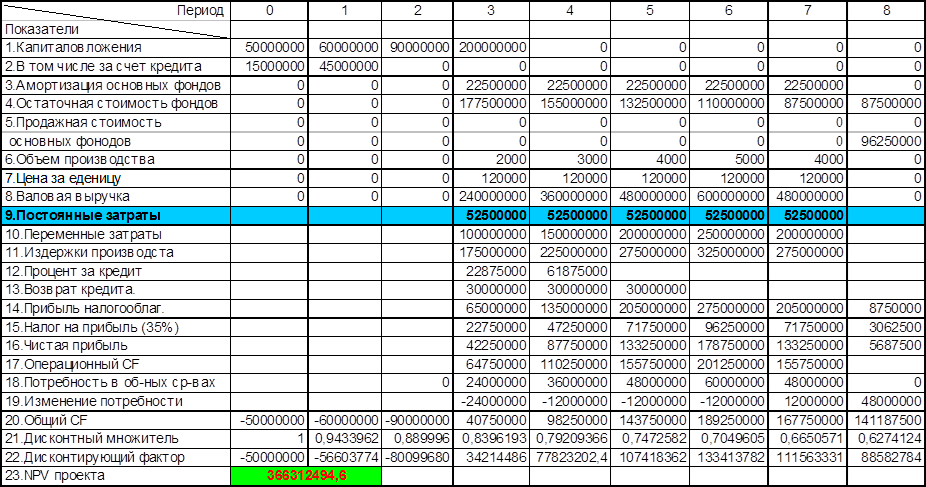Select row label '13.Возврат кредита.'
This screenshot has width=926, height=487.
[x=70, y=290]
